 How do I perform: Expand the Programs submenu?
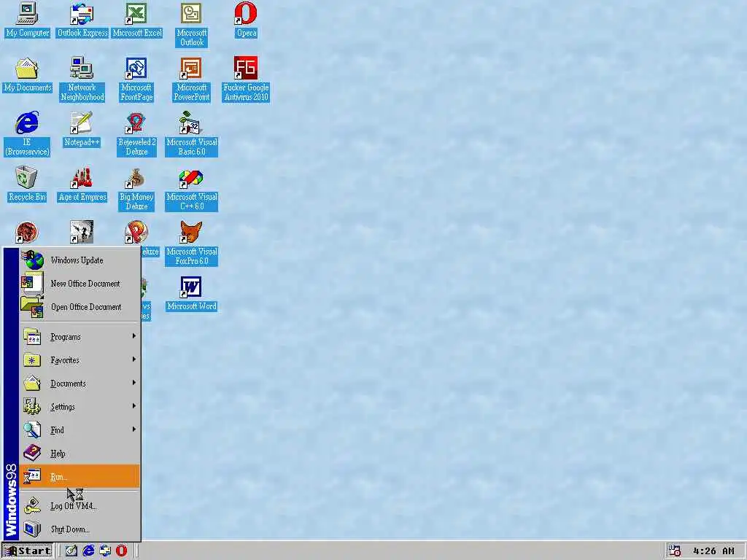click(x=80, y=337)
